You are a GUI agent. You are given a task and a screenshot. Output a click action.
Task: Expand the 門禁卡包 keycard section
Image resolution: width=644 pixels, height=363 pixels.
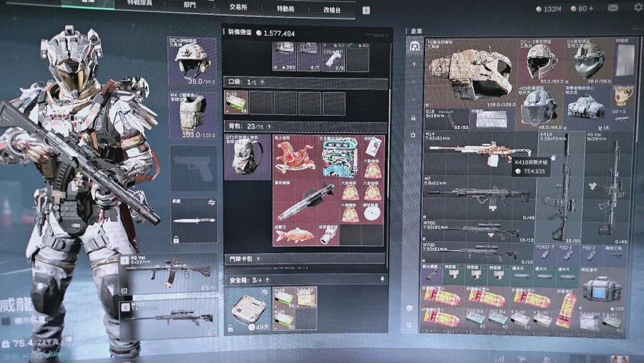[243, 258]
